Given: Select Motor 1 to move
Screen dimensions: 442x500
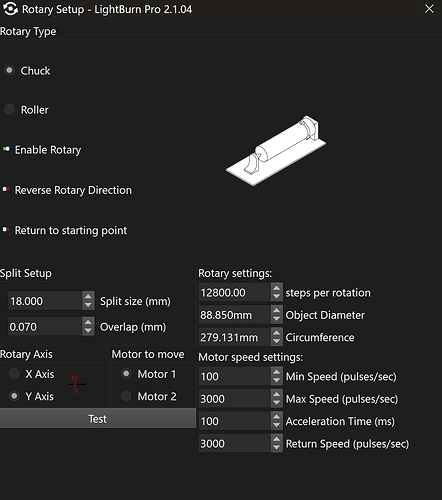Looking at the screenshot, I should pyautogui.click(x=126, y=374).
